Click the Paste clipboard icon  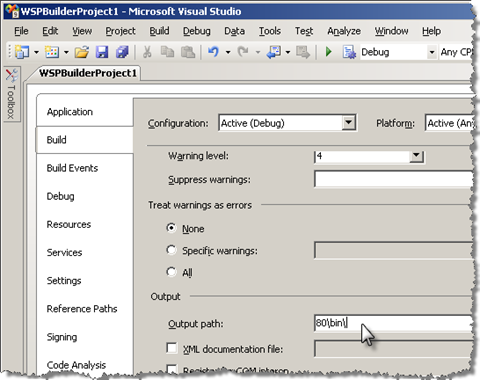(188, 52)
